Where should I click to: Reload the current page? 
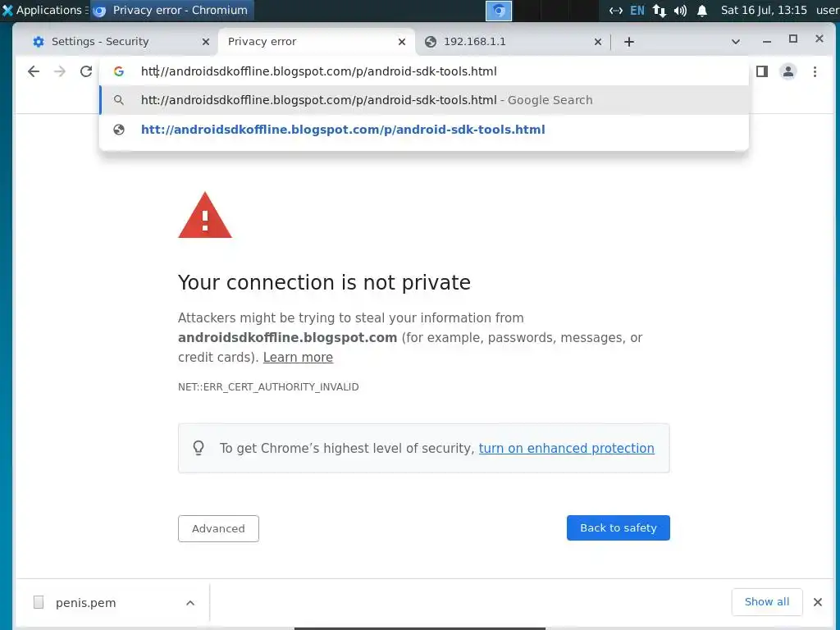[x=85, y=71]
